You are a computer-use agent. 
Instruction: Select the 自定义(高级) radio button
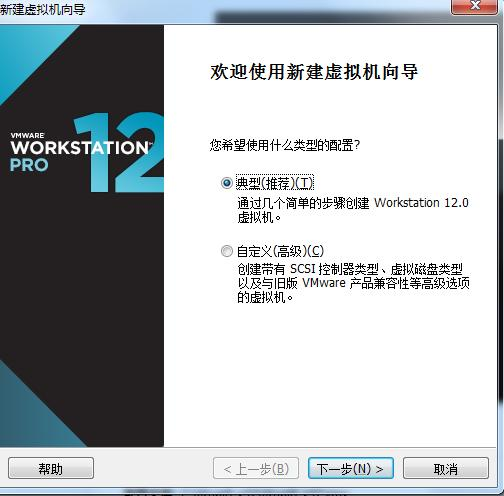[x=227, y=251]
